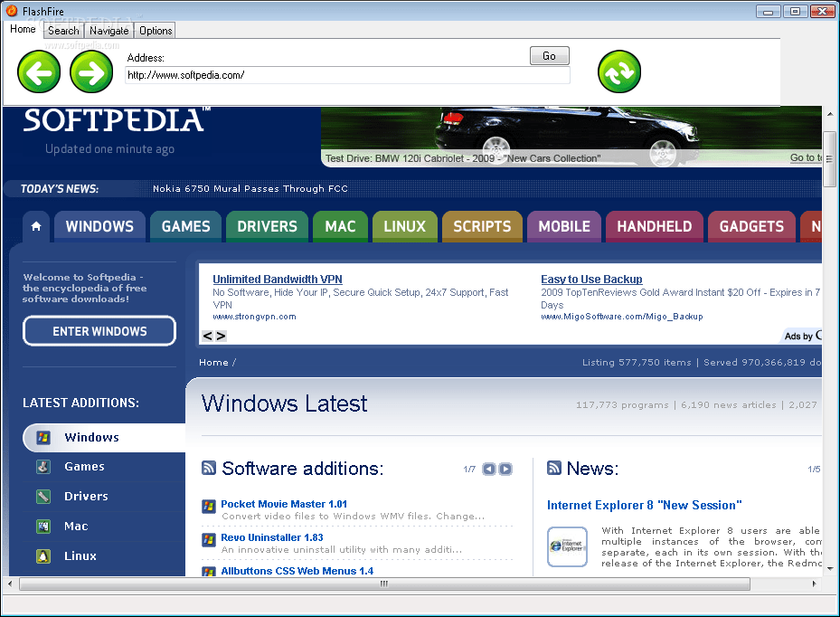Click the BMW 120i Cabriolet banner
This screenshot has height=617, width=840.
pyautogui.click(x=571, y=137)
